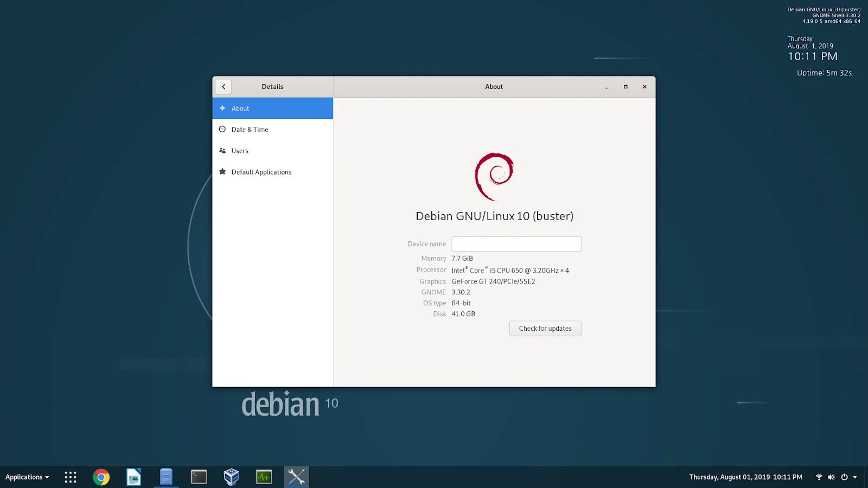868x488 pixels.
Task: Click the GeForce GT 240 graphics text
Action: coord(493,281)
